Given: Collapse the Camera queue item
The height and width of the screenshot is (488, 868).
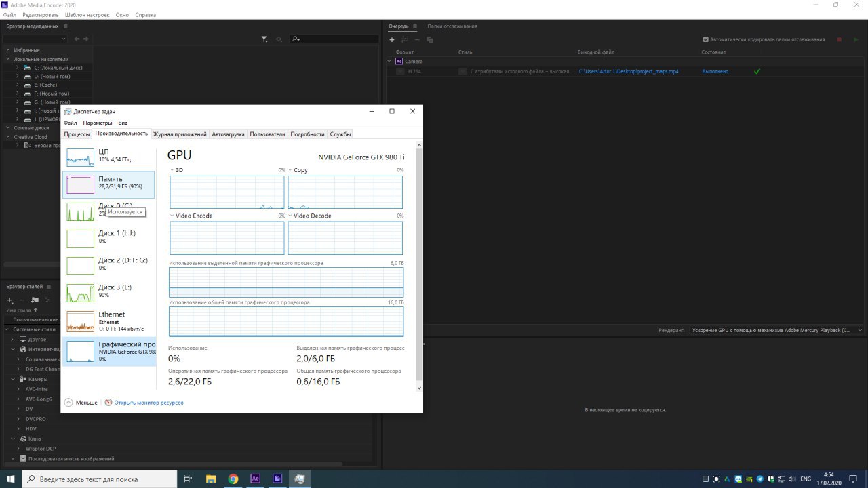Looking at the screenshot, I should click(391, 61).
